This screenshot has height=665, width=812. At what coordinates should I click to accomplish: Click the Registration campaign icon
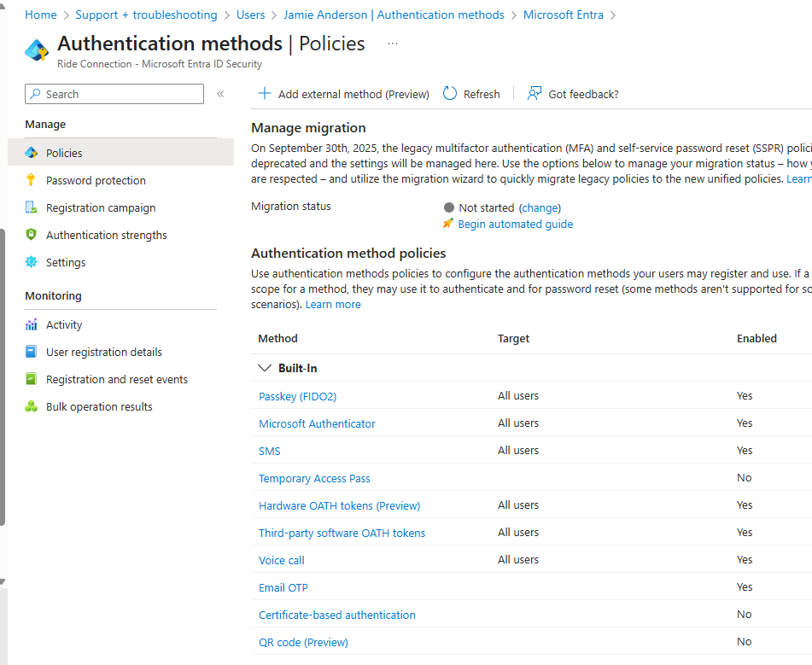tap(32, 207)
